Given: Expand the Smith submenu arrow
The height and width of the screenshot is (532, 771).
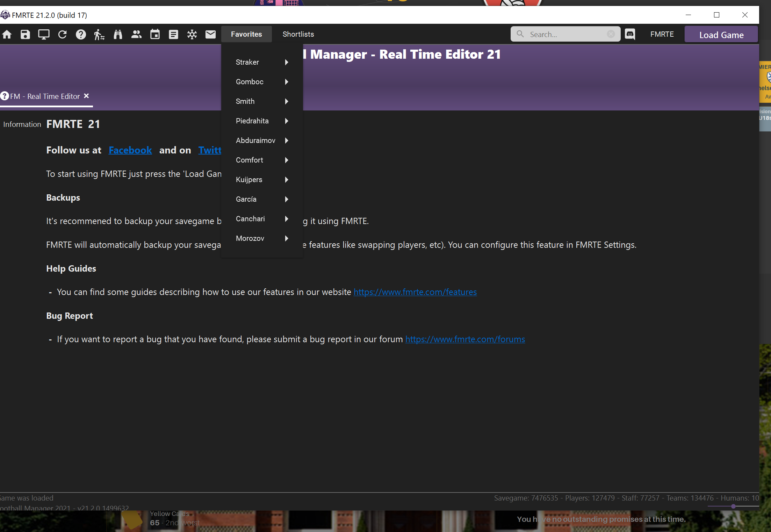Looking at the screenshot, I should pos(287,101).
